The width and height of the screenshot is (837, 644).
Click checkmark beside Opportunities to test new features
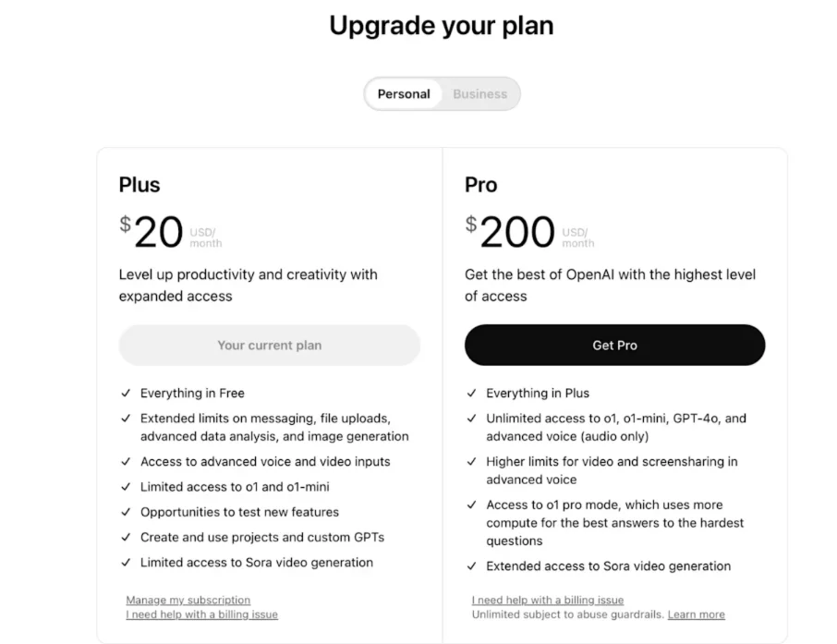coord(126,512)
